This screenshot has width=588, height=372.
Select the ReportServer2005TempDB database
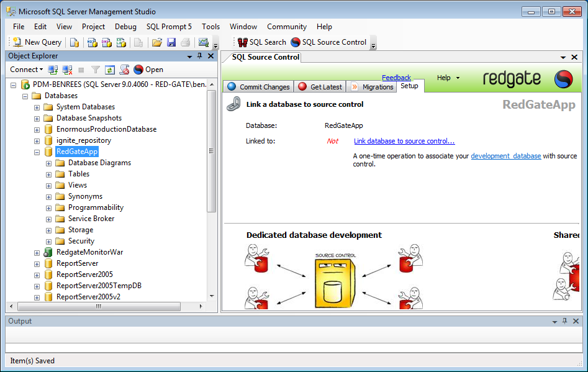(x=99, y=286)
